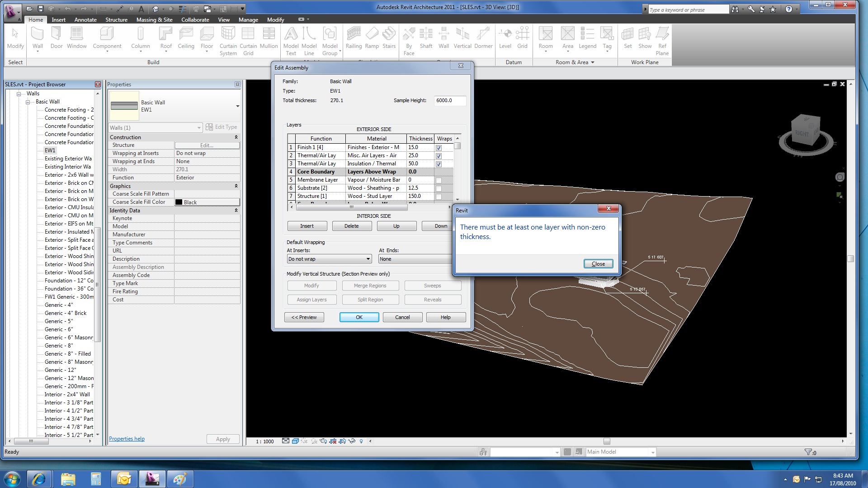Viewport: 868px width, 488px height.
Task: Open the Properties help link
Action: click(x=127, y=439)
